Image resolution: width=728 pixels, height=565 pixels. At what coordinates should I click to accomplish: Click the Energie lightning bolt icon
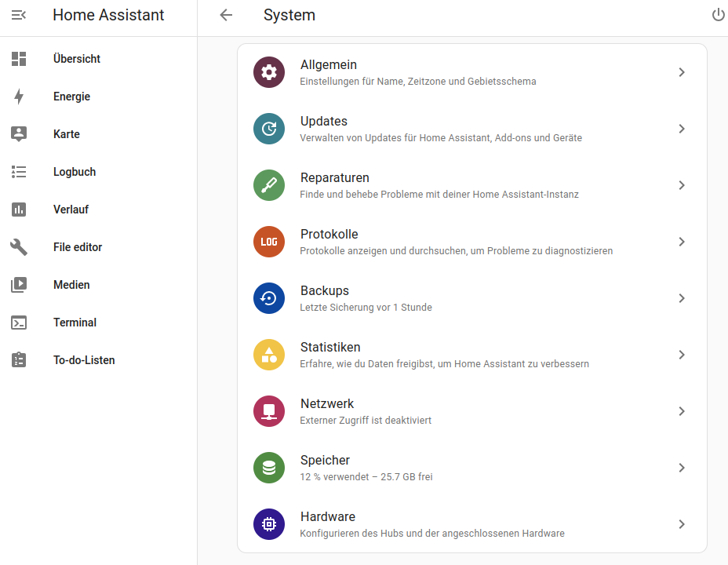[19, 97]
